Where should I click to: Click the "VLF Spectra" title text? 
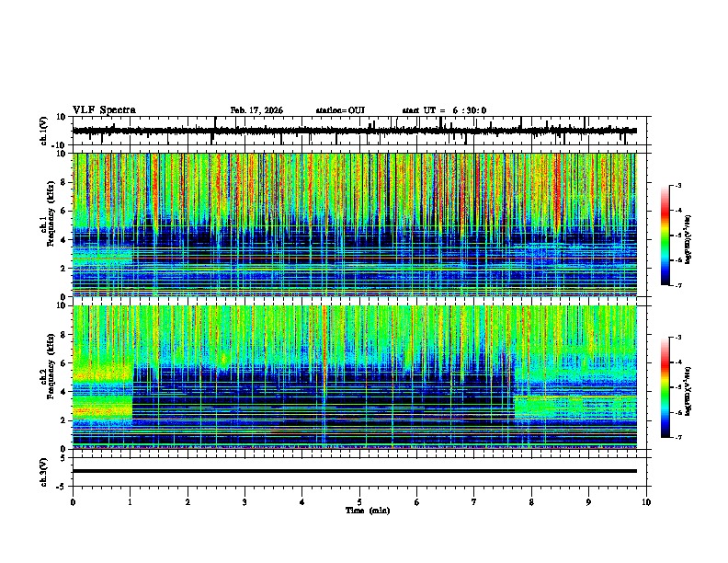[x=104, y=110]
